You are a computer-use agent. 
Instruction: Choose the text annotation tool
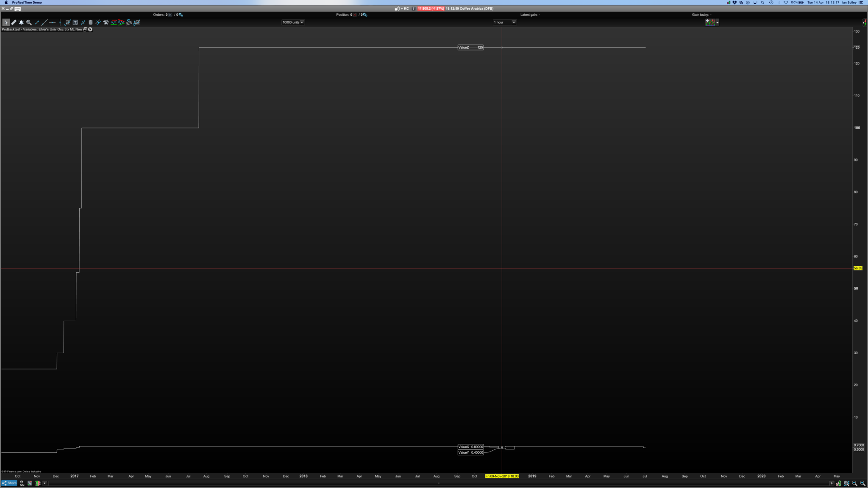(75, 22)
